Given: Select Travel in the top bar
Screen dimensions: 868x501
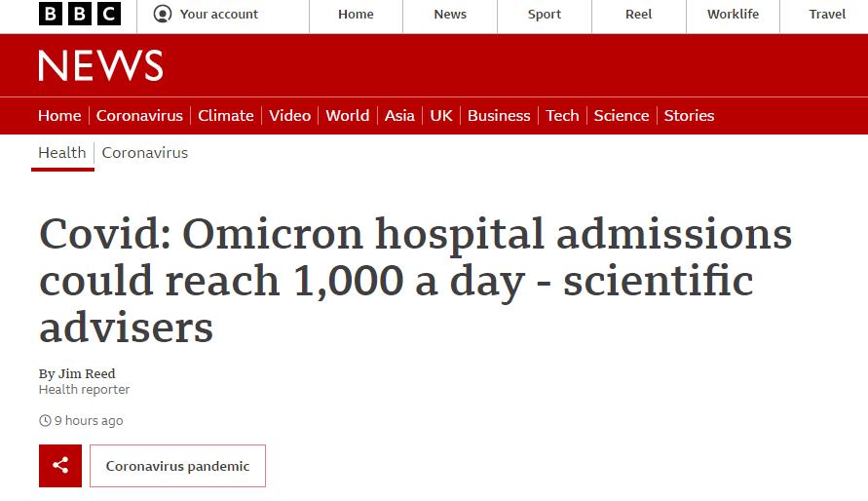Looking at the screenshot, I should point(827,15).
